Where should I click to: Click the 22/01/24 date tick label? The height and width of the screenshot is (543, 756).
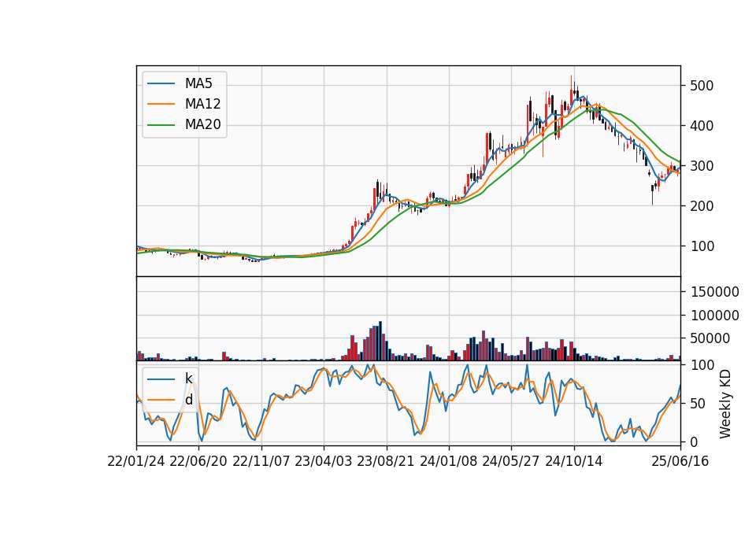point(136,461)
